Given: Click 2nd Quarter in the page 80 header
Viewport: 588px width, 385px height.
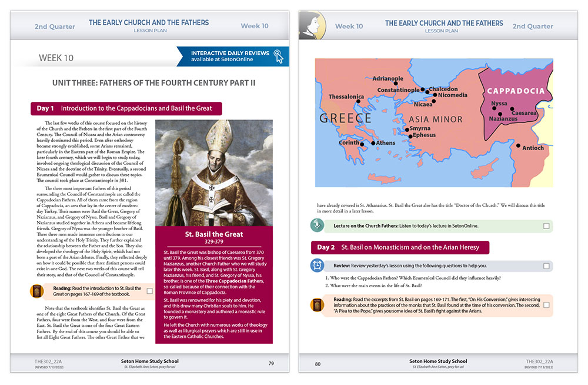Looking at the screenshot, I should (x=533, y=26).
